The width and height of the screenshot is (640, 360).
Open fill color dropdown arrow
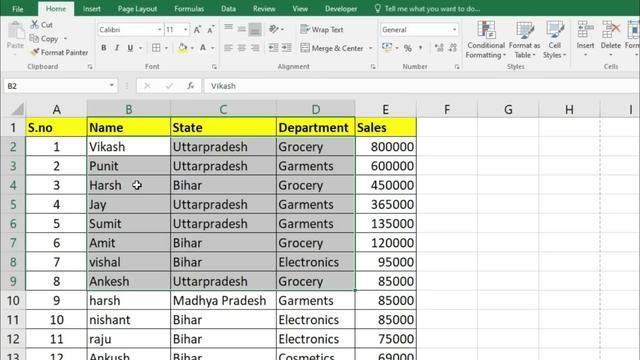coord(192,48)
